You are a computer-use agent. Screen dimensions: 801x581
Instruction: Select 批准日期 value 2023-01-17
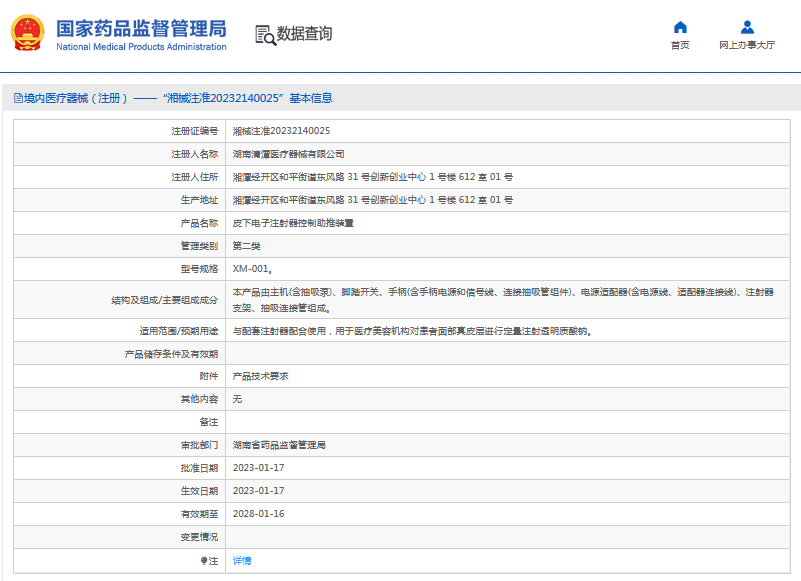(x=258, y=468)
